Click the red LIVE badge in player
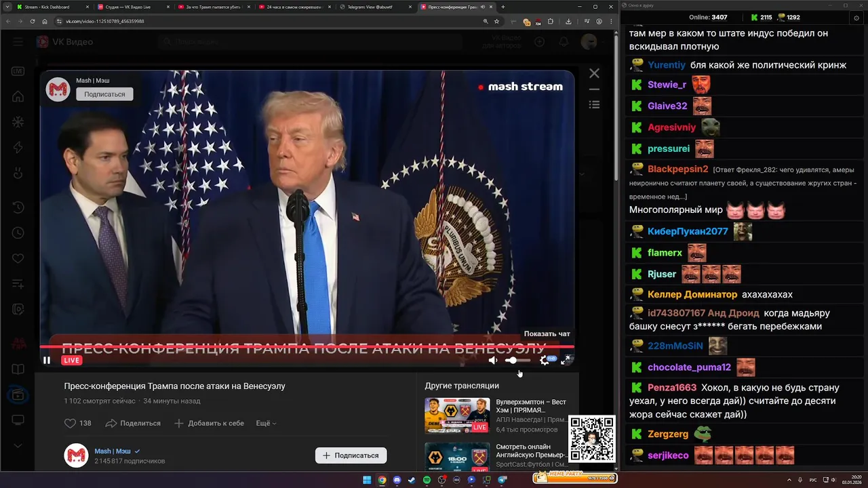Screen dimensions: 868x488 tap(72, 361)
